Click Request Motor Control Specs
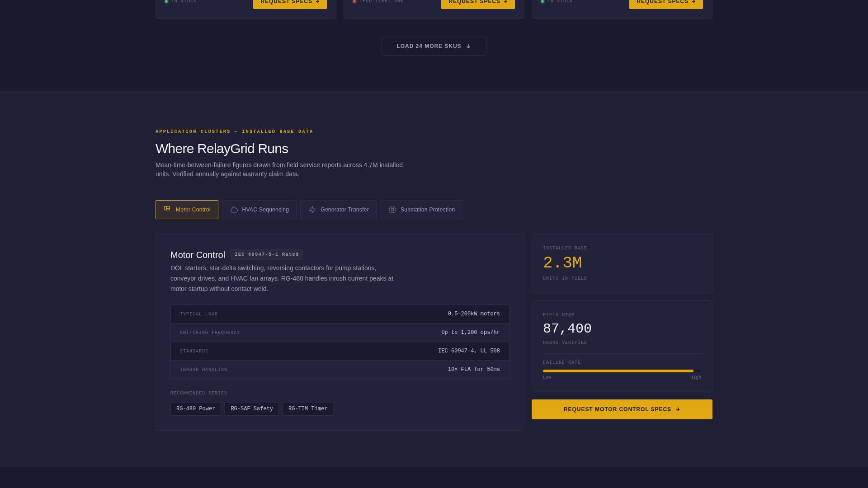 pyautogui.click(x=622, y=409)
